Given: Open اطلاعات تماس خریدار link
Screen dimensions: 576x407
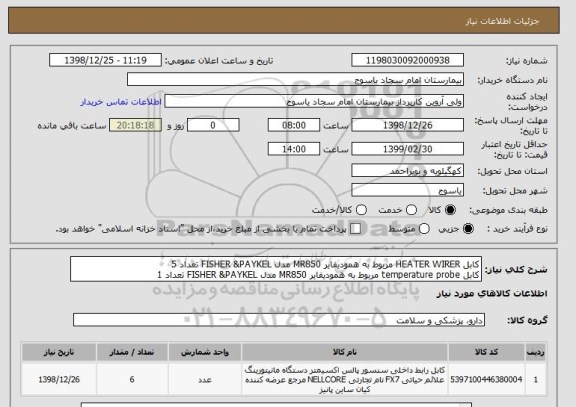Looking at the screenshot, I should 121,102.
